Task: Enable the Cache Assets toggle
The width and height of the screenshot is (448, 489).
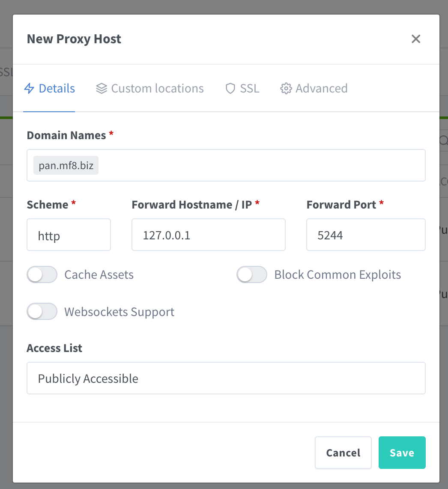Action: pyautogui.click(x=42, y=275)
